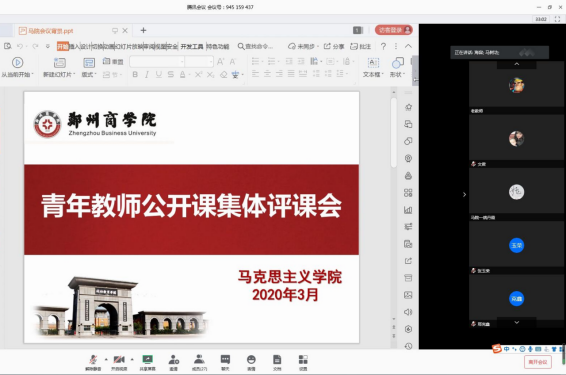This screenshot has width=566, height=375.
Task: Start slideshow from current slide
Action: (17, 67)
